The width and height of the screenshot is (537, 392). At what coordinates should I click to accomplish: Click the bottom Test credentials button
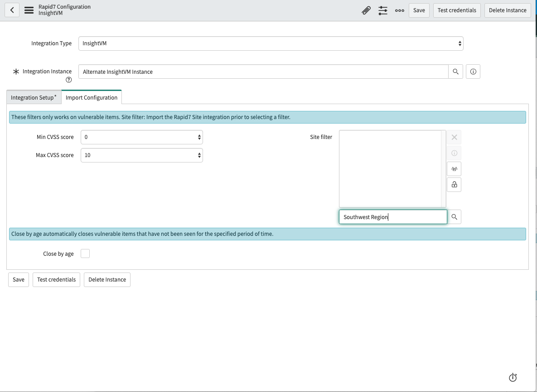click(57, 279)
